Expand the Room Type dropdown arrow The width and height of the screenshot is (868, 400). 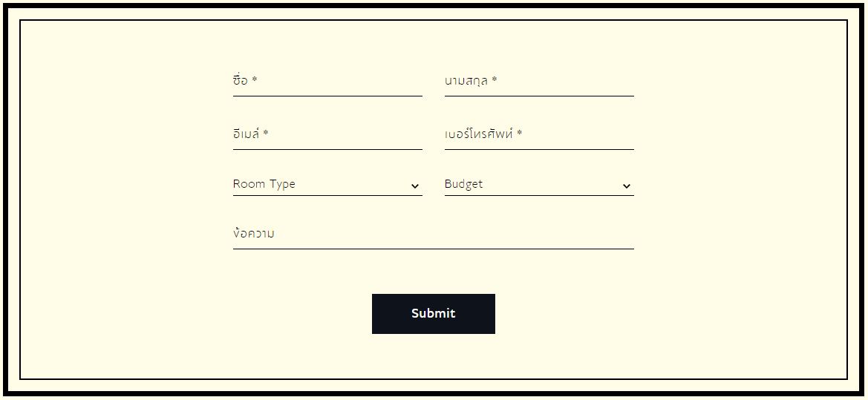click(415, 186)
